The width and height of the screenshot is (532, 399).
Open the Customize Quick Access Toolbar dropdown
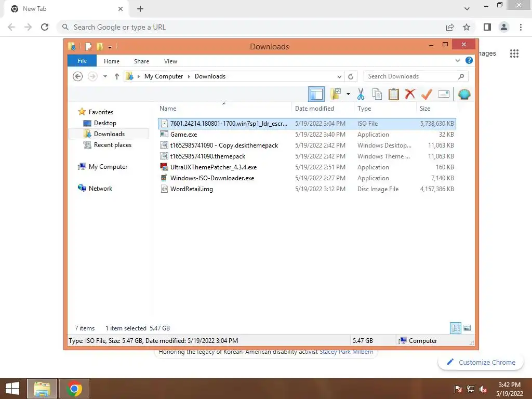(x=110, y=47)
